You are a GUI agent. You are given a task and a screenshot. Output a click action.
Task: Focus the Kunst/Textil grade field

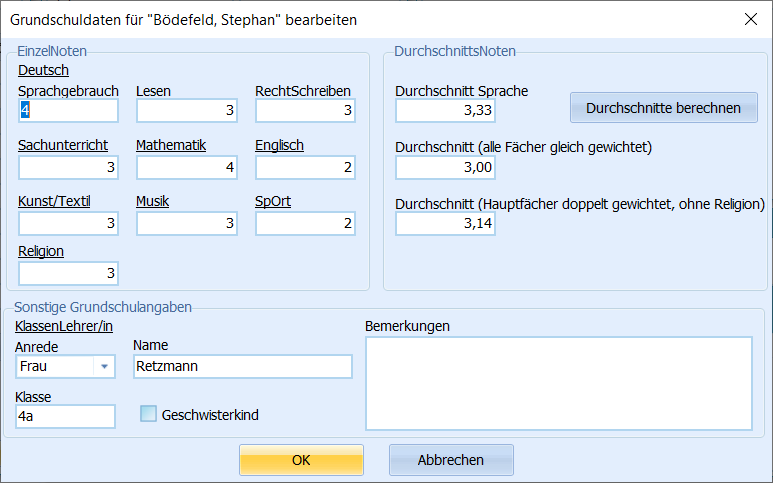69,223
